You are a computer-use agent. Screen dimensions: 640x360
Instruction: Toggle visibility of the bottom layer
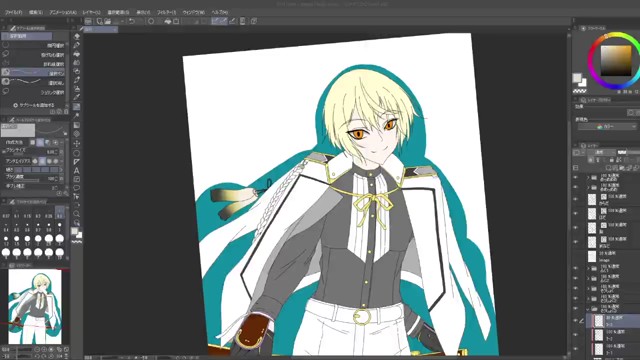coord(576,349)
